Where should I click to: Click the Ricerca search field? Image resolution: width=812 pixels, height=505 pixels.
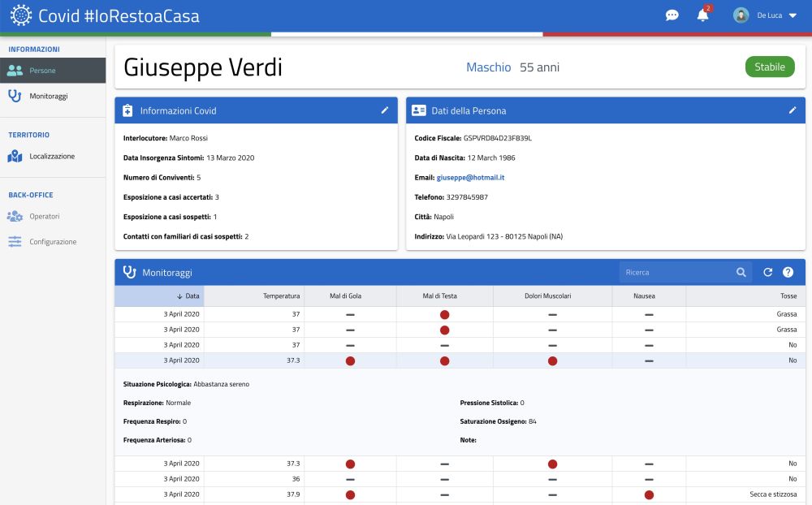[x=676, y=273]
